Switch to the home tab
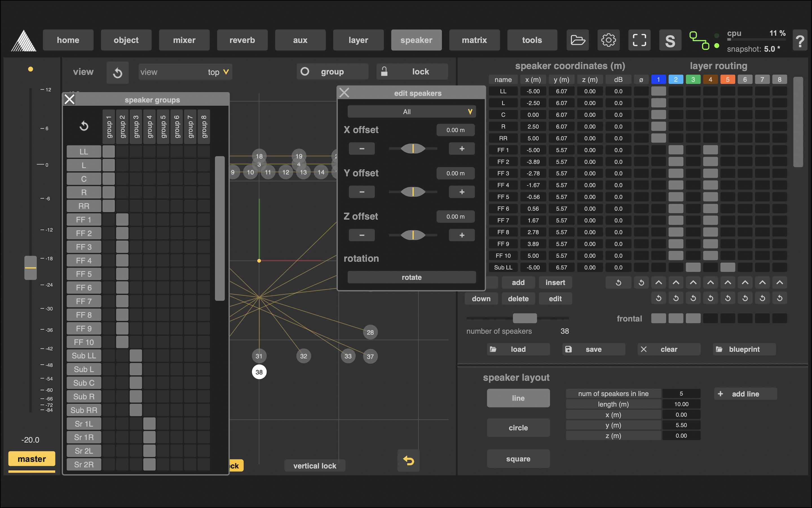 coord(68,40)
